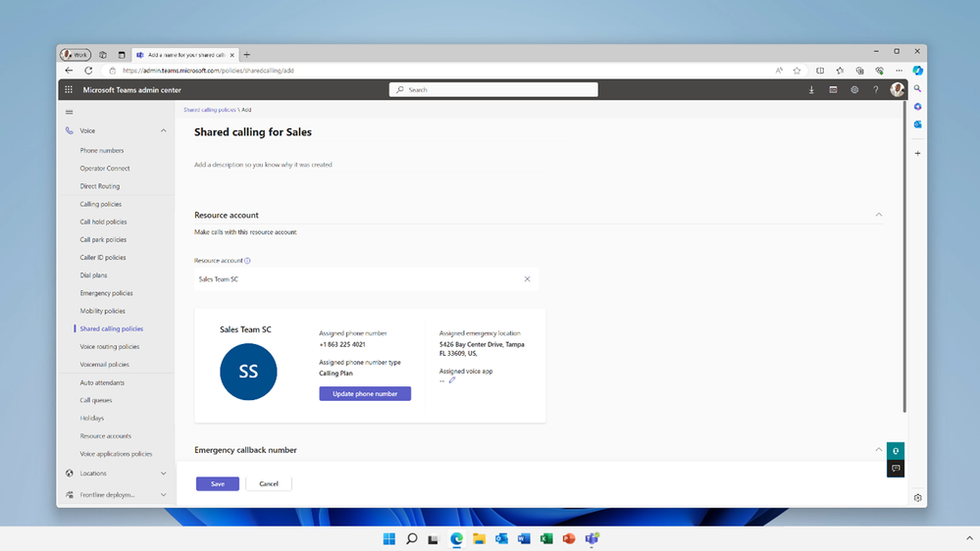
Task: Click the policy description field
Action: pyautogui.click(x=263, y=165)
